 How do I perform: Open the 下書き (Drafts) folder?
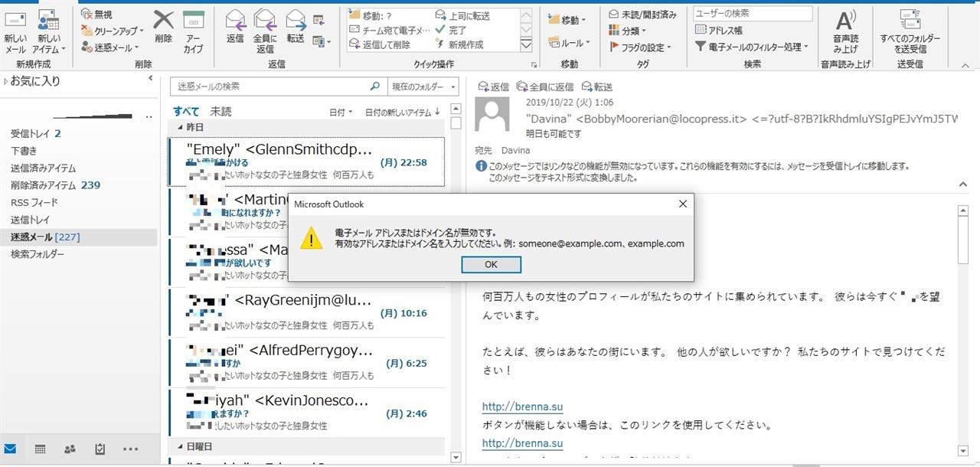pyautogui.click(x=24, y=151)
